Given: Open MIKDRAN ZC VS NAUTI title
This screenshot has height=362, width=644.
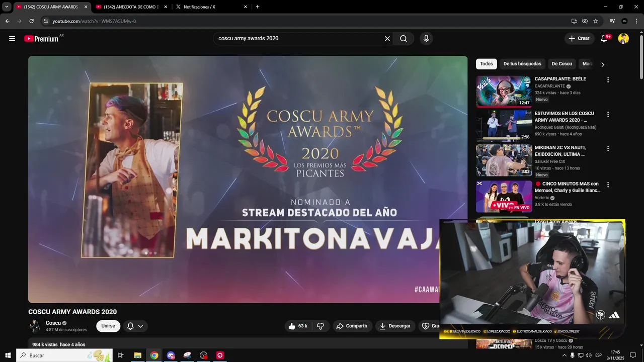Looking at the screenshot, I should coord(560,151).
